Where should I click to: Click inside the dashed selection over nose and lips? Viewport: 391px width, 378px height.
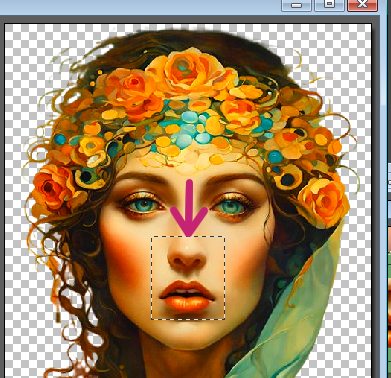pos(188,278)
